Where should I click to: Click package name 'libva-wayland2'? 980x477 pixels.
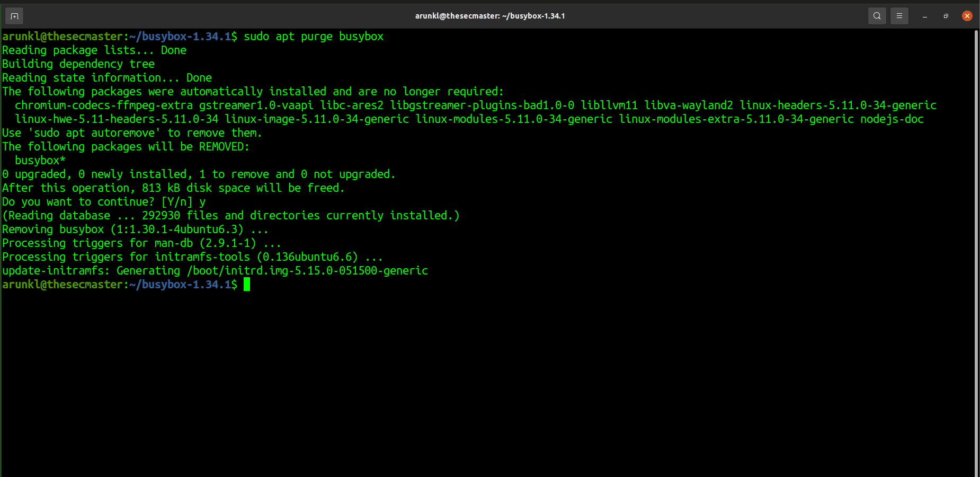pyautogui.click(x=689, y=105)
